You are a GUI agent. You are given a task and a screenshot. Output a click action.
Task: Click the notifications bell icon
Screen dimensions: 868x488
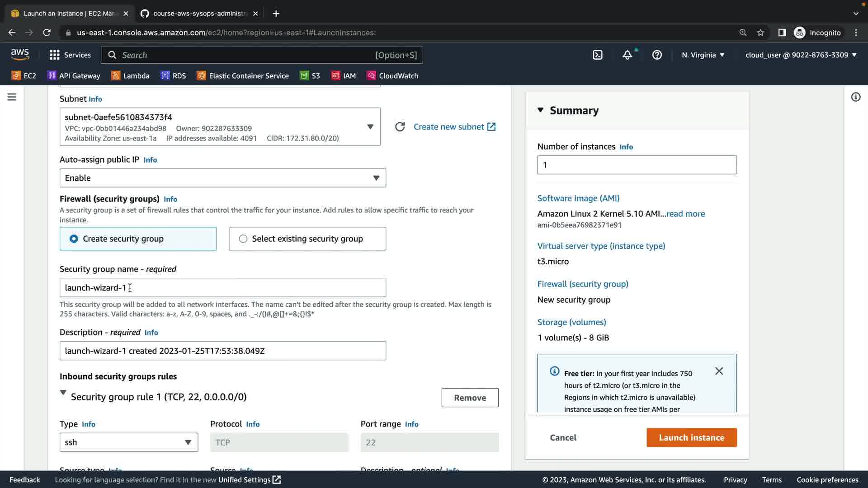tap(627, 55)
